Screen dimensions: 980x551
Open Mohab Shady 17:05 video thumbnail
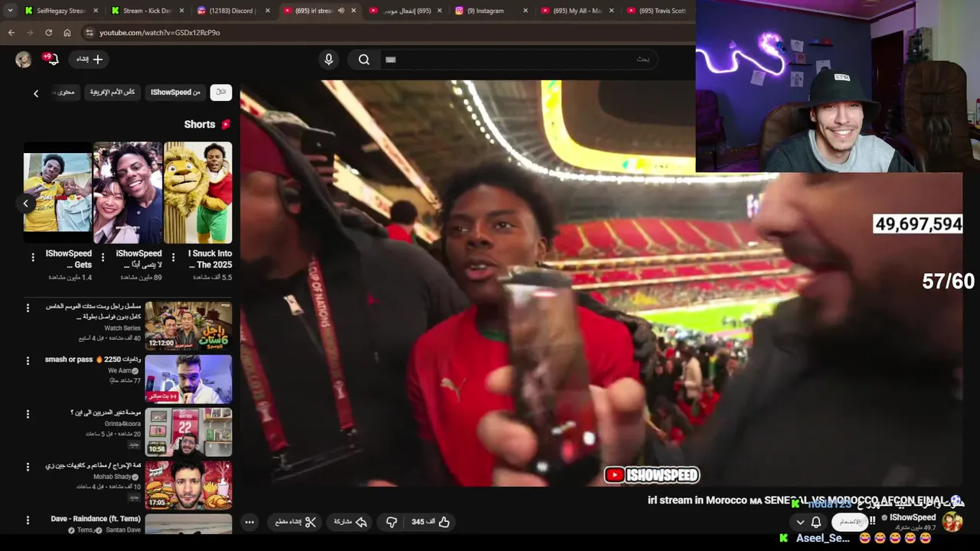[x=188, y=485]
